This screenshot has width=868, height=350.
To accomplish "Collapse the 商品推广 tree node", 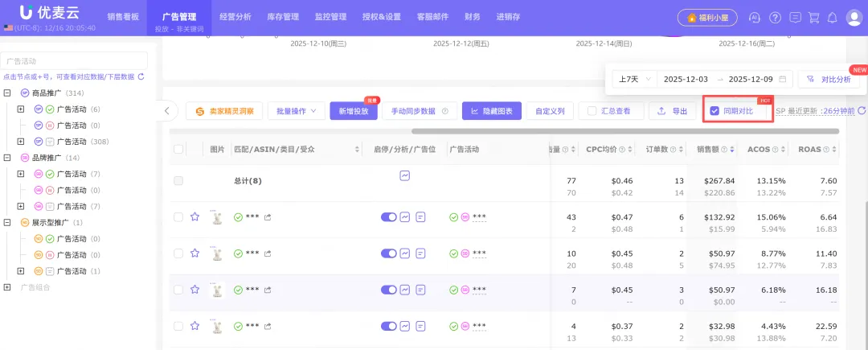I will point(7,93).
